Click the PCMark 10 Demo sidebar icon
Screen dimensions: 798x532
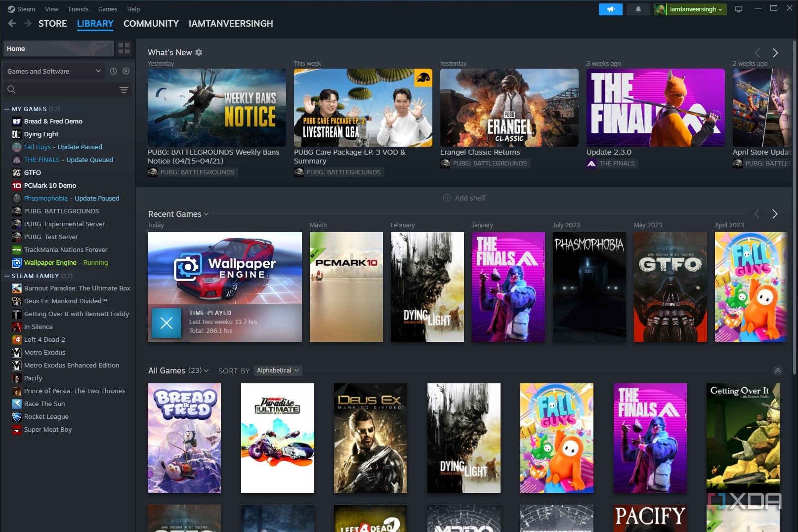(16, 186)
